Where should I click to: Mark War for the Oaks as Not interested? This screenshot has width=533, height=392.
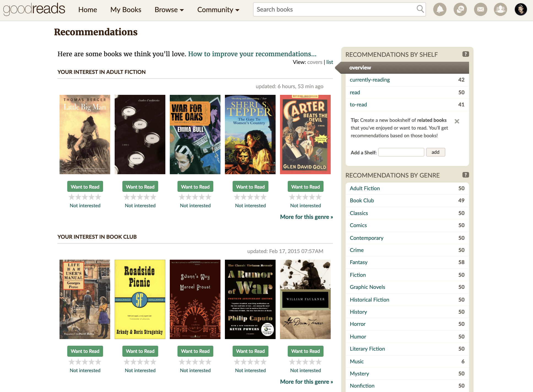195,205
